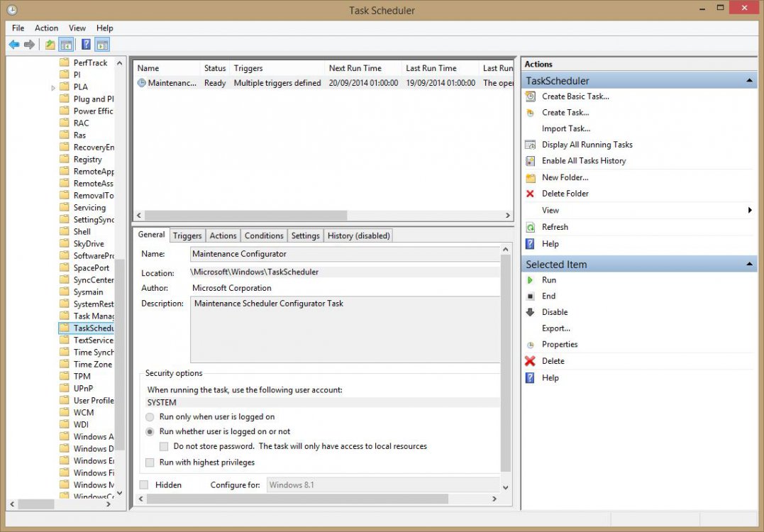
Task: Select the TPM folder in tree
Action: tap(82, 376)
